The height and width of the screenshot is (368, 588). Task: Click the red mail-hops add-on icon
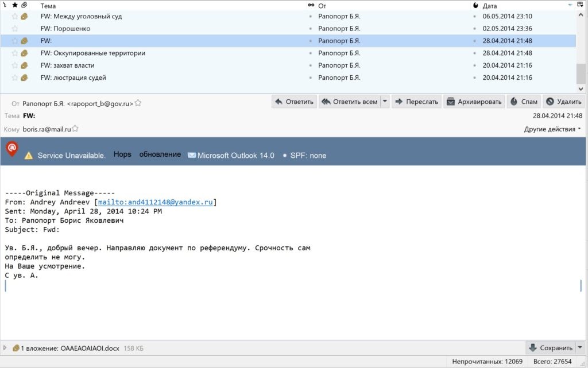(11, 150)
